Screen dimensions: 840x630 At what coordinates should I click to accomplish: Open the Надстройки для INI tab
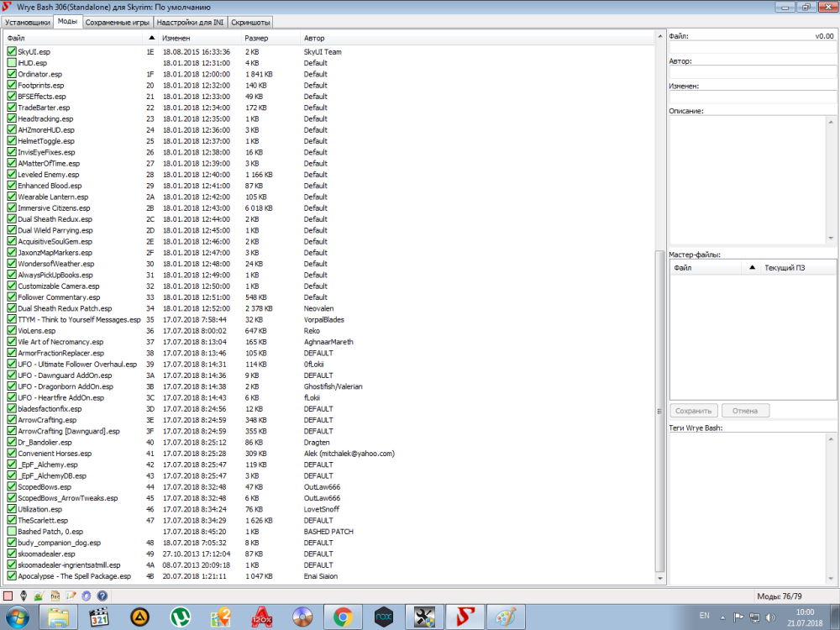click(190, 22)
